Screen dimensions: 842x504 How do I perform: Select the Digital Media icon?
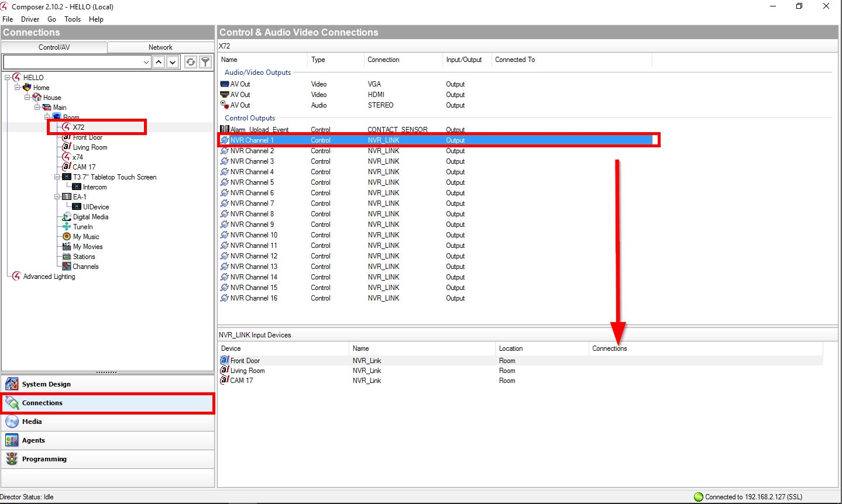[67, 217]
